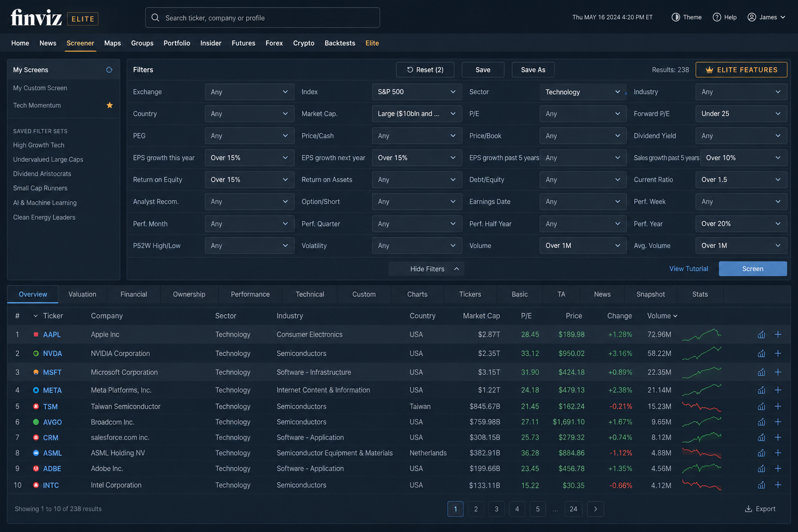Open the Theme switcher icon

(x=676, y=17)
